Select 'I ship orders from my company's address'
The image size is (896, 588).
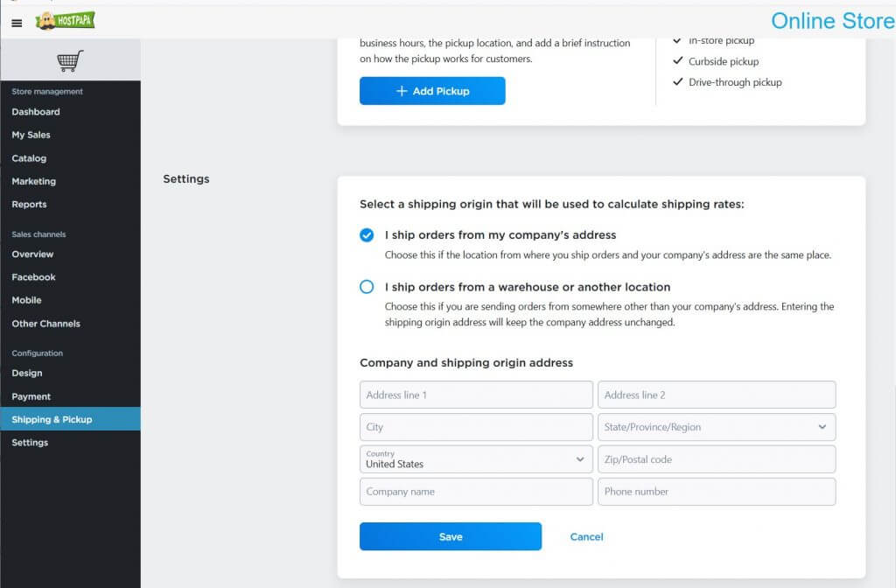(367, 234)
